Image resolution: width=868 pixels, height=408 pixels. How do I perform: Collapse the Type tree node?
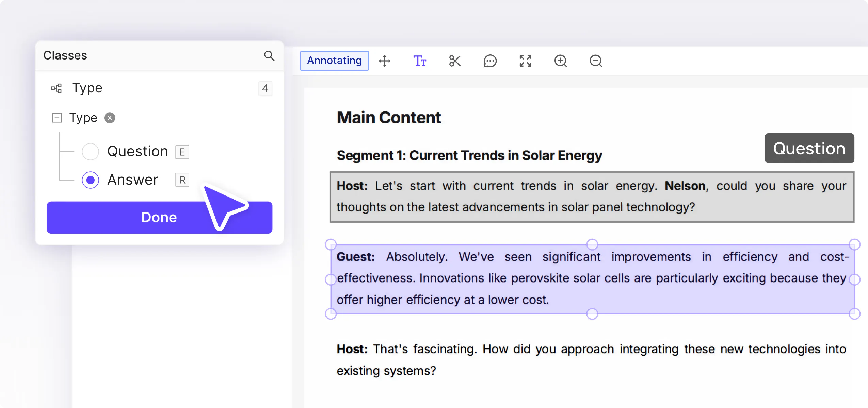[x=57, y=118]
